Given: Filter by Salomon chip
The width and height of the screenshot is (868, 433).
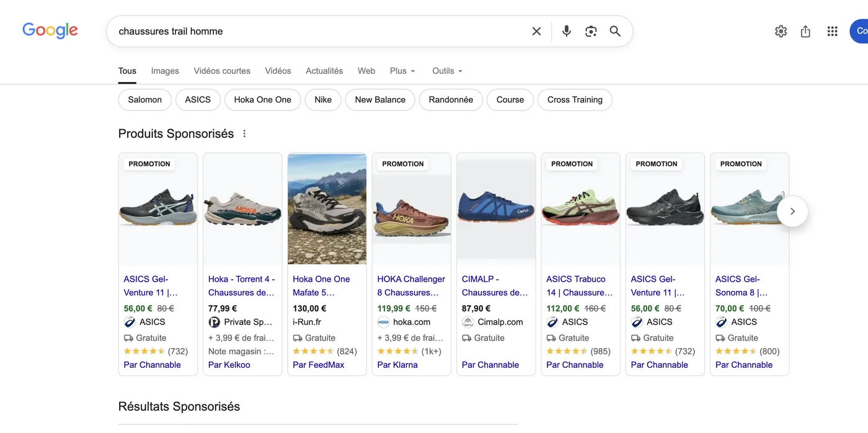Looking at the screenshot, I should (145, 100).
